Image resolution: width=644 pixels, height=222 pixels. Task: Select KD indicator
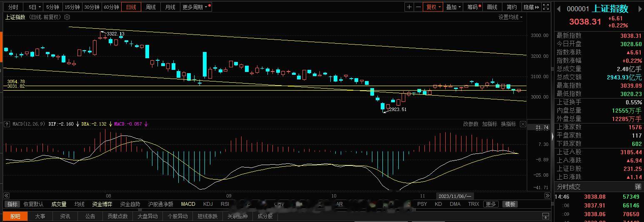coord(438,204)
